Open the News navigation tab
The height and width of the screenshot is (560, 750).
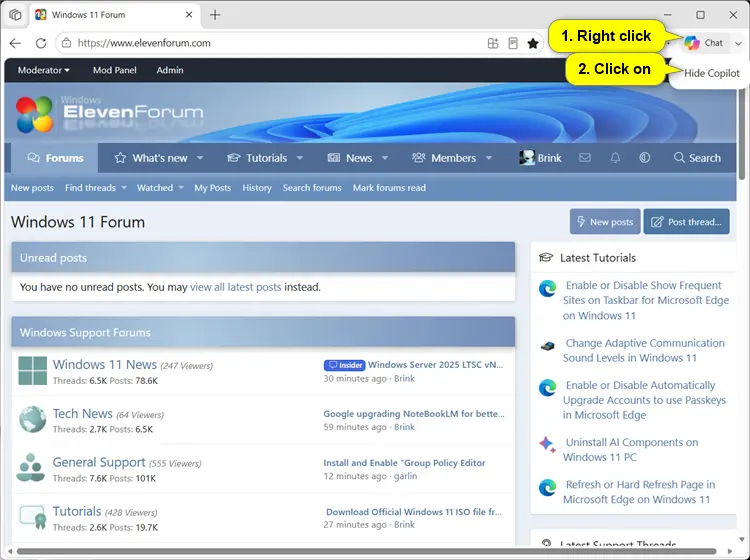click(x=350, y=158)
